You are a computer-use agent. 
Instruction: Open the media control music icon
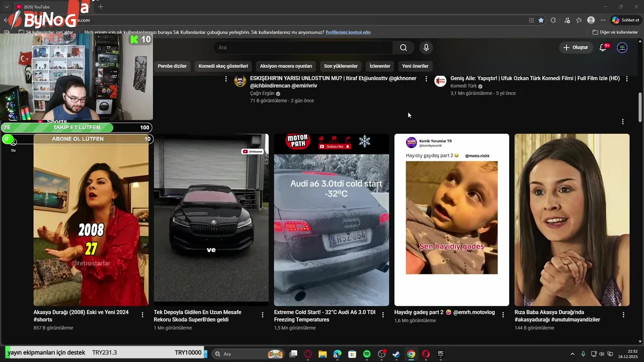pyautogui.click(x=567, y=20)
